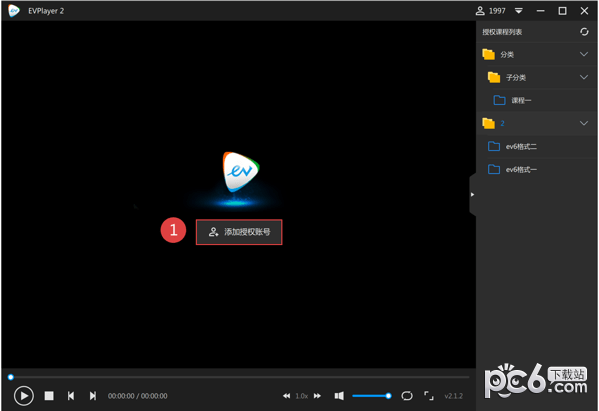Mute audio via the speaker icon
The width and height of the screenshot is (599, 411).
[x=339, y=396]
